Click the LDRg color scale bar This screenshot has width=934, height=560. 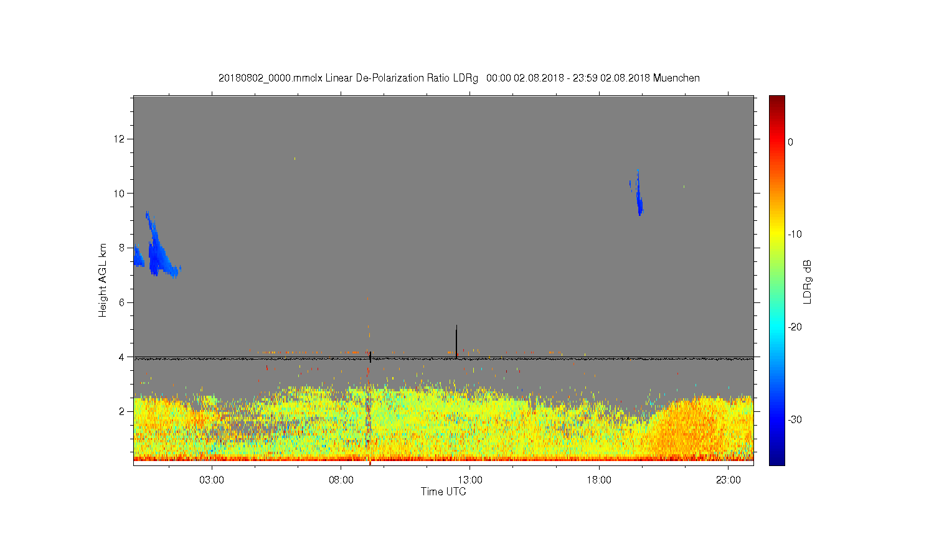pyautogui.click(x=776, y=280)
